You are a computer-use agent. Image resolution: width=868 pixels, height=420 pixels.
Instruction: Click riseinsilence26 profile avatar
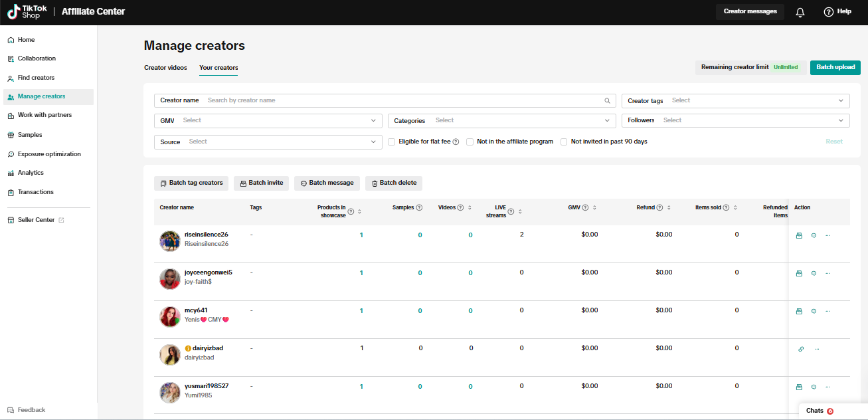pos(170,241)
